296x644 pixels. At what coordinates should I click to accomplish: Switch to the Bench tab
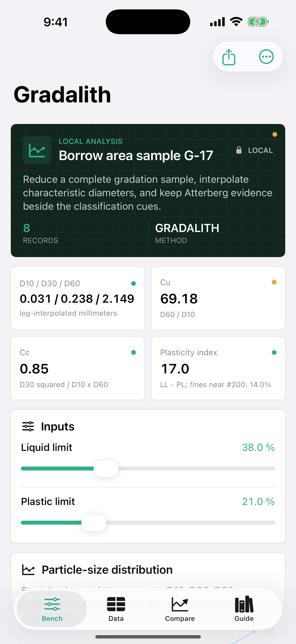(x=52, y=609)
